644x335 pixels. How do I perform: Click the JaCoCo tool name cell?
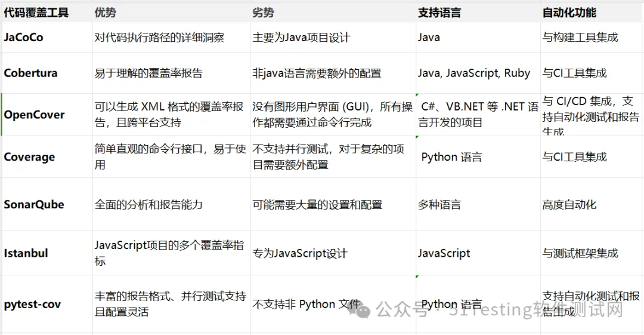pyautogui.click(x=47, y=37)
